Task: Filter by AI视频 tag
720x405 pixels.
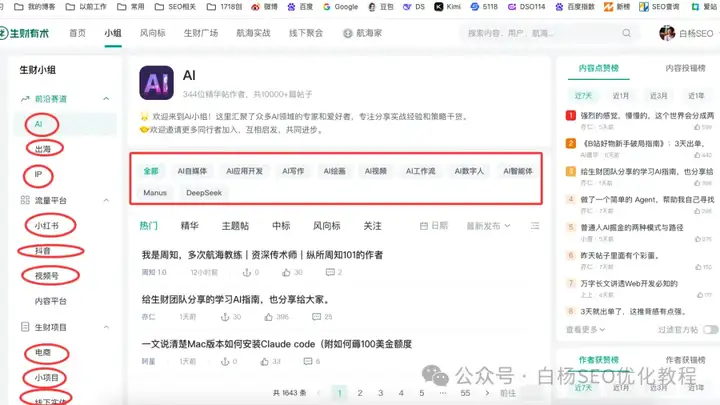Action: [376, 171]
